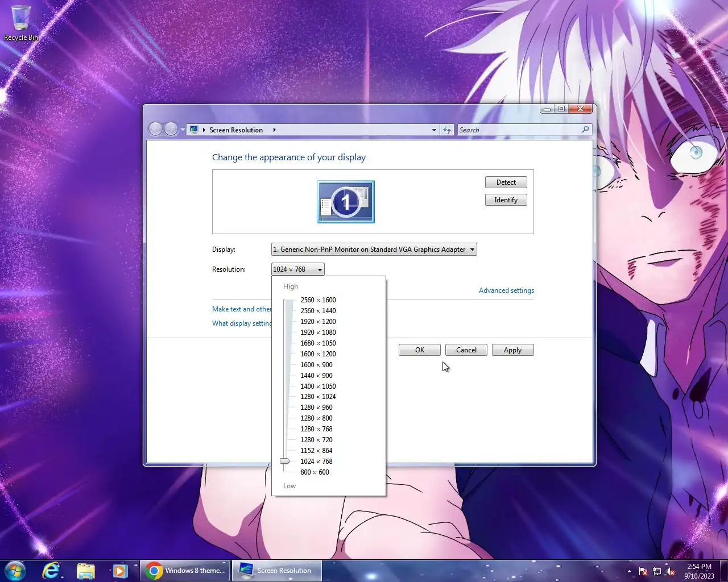Click muted volume tray icon
Screen dimensions: 728x582
pyautogui.click(x=671, y=571)
